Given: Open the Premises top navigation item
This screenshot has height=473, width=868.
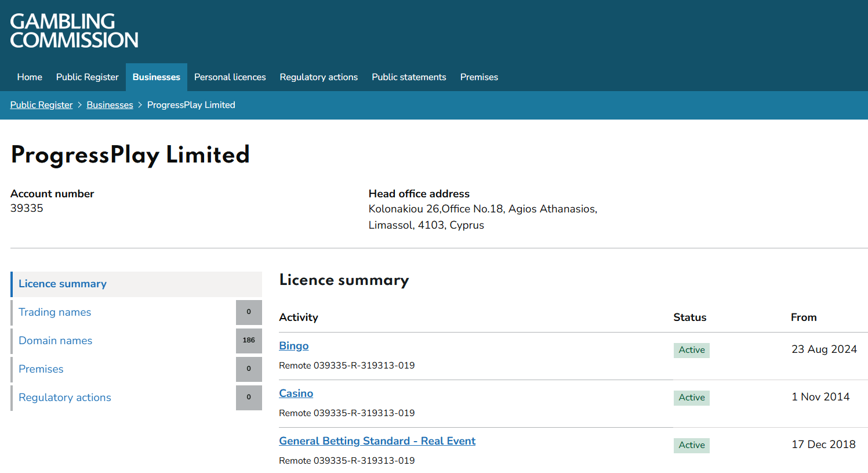Looking at the screenshot, I should 479,77.
